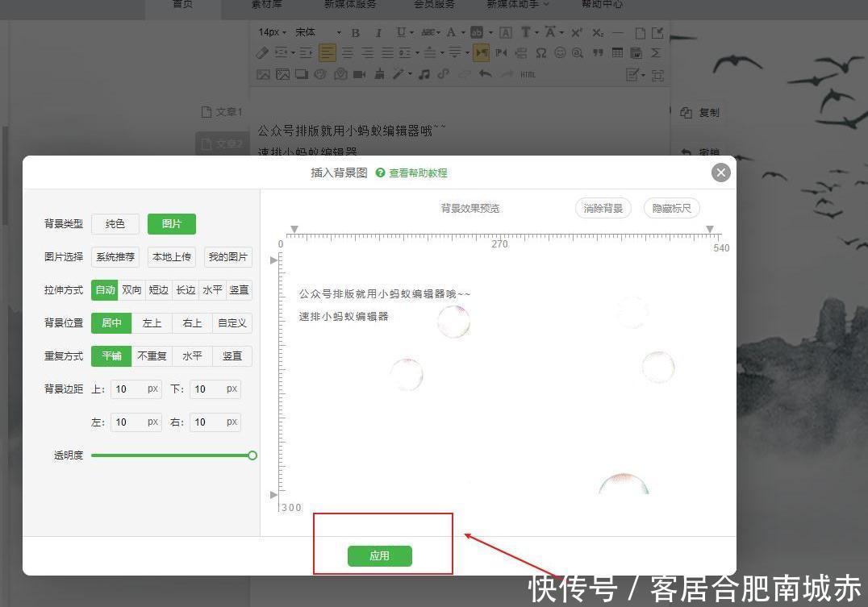The width and height of the screenshot is (868, 607).
Task: Switch to the 本地上传 image tab
Action: (x=171, y=256)
